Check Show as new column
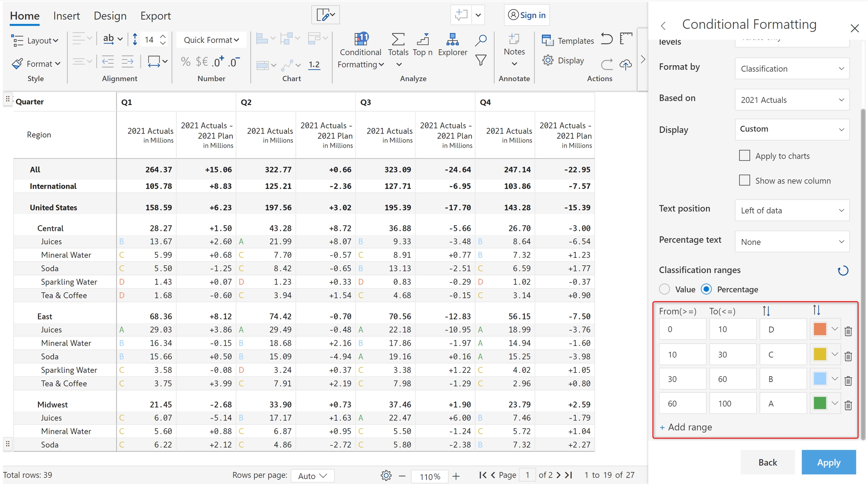Screen dimensions: 868x487 point(744,180)
